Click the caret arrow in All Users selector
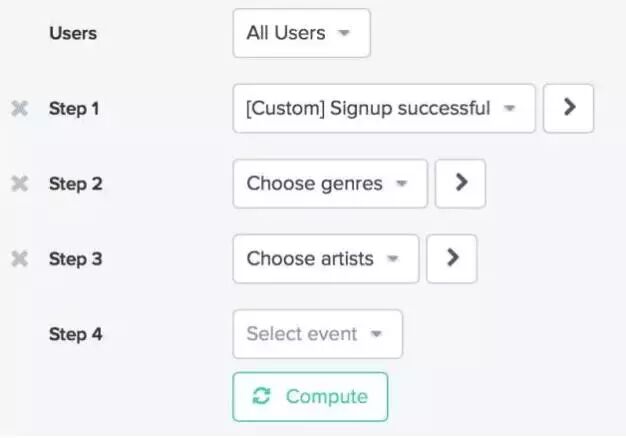 coord(344,33)
